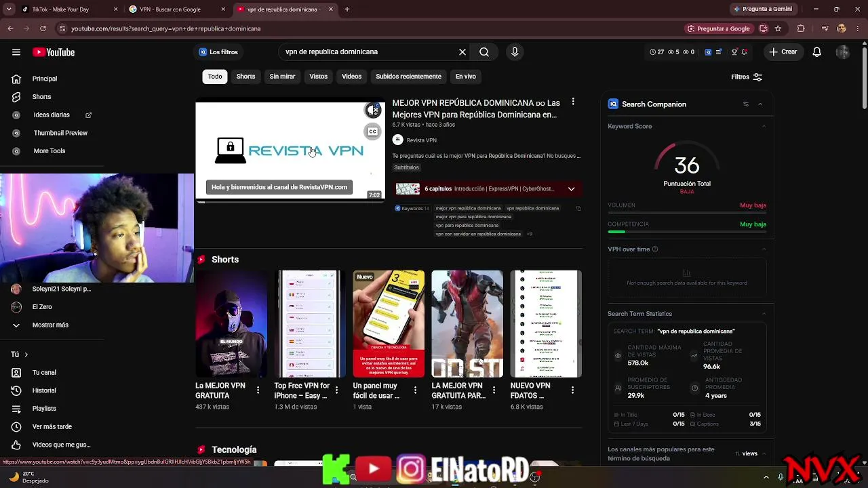
Task: Open the Filtros filter options
Action: [x=747, y=77]
